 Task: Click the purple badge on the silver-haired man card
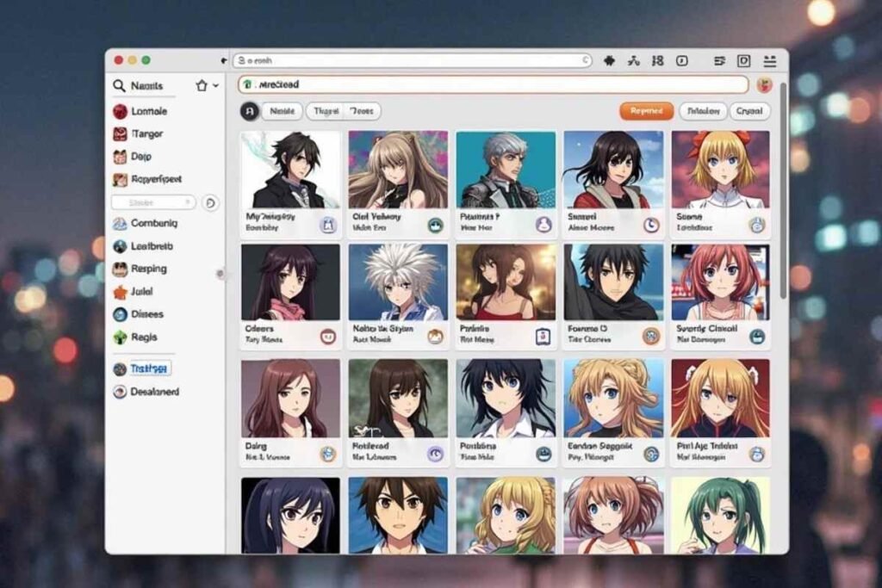click(543, 226)
